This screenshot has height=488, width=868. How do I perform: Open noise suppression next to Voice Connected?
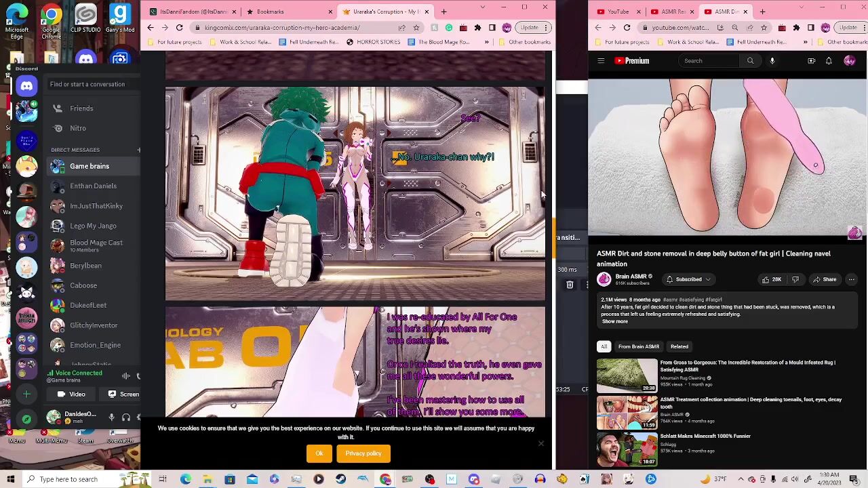(x=126, y=376)
